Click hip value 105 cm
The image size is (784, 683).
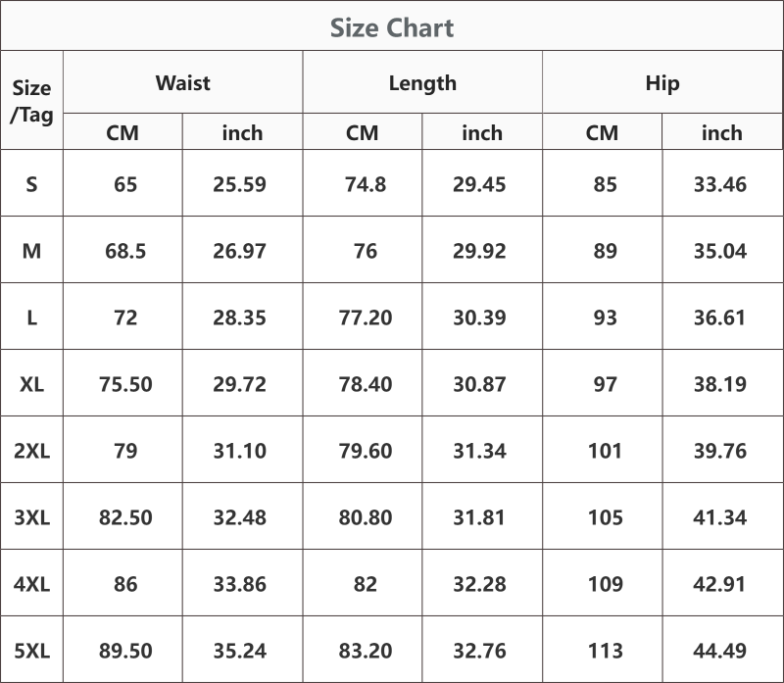click(605, 517)
